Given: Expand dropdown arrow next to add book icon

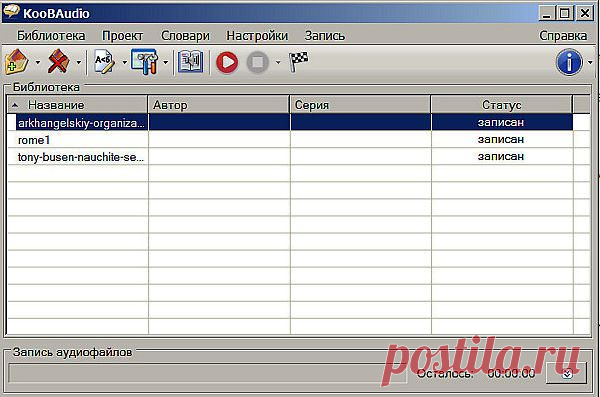Looking at the screenshot, I should tap(38, 62).
